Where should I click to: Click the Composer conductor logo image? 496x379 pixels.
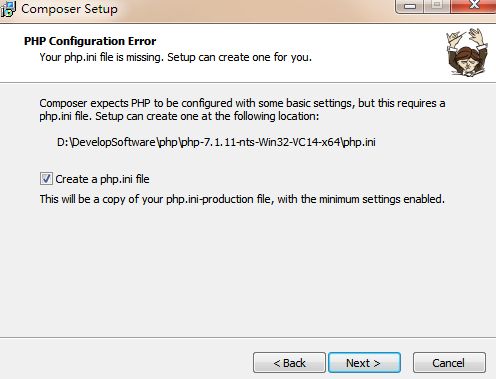467,53
